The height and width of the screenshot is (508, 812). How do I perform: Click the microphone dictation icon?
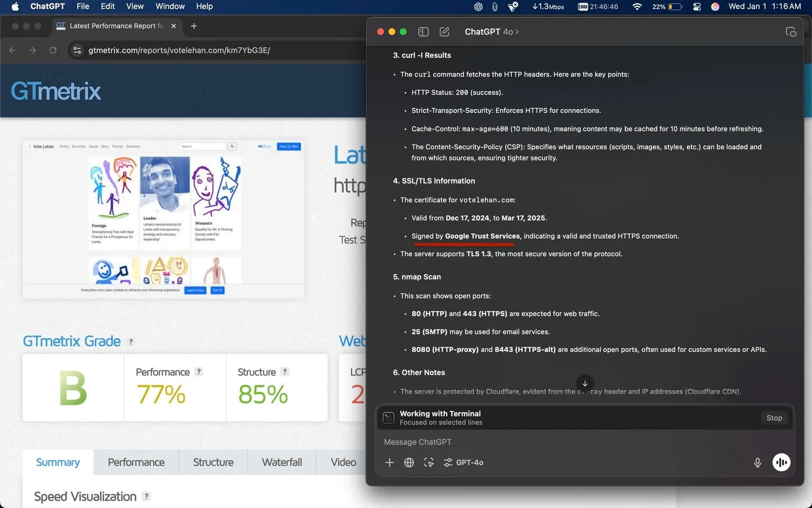757,462
